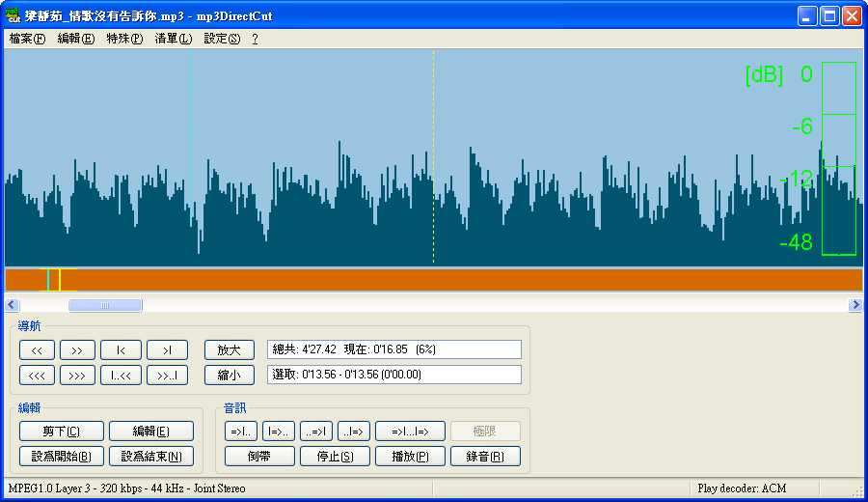This screenshot has height=502, width=868.
Task: Click the >>..| navigation button
Action: click(167, 376)
